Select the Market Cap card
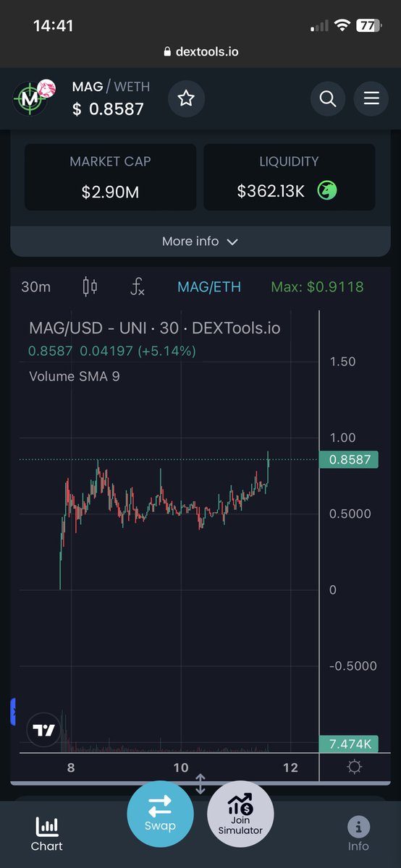The height and width of the screenshot is (868, 401). click(111, 177)
